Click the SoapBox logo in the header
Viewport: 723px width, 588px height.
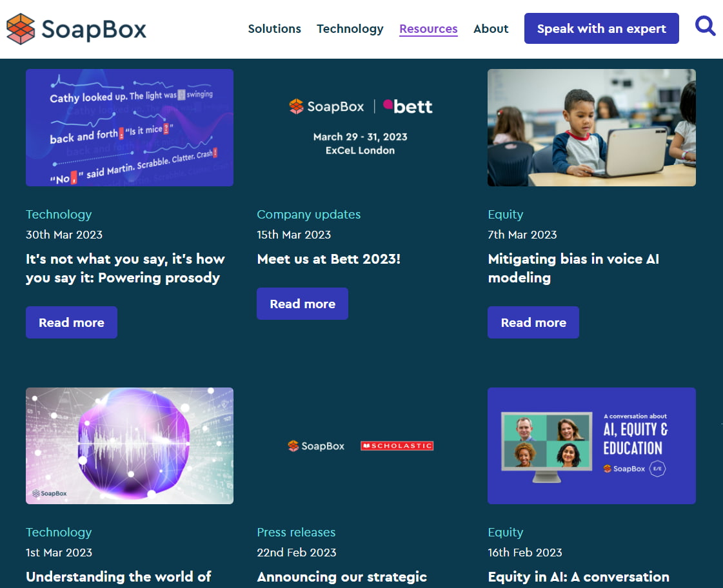tap(76, 29)
